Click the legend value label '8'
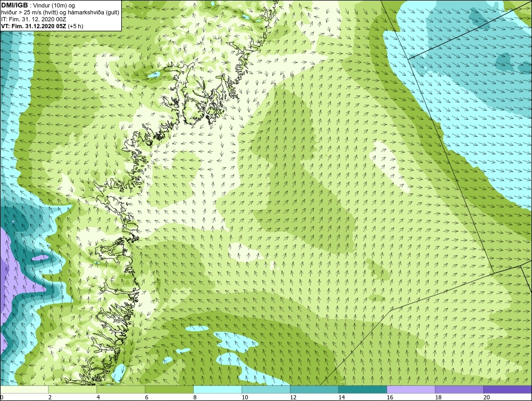 (195, 397)
